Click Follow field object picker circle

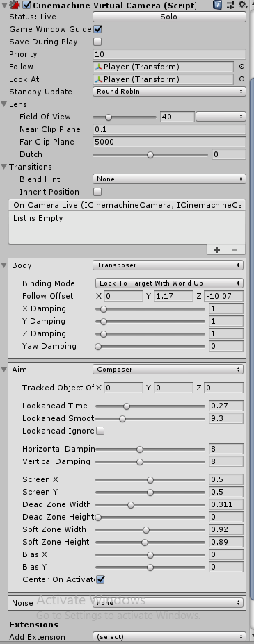[241, 67]
